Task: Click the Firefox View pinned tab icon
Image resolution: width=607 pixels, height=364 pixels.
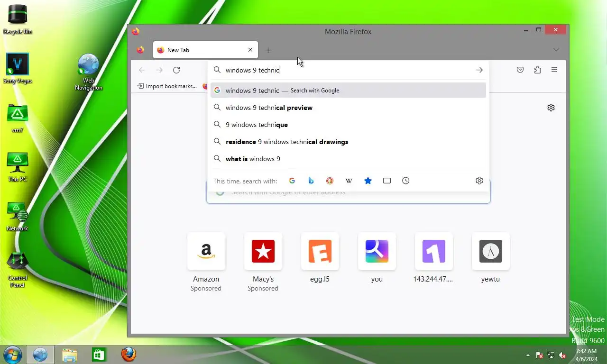Action: point(140,50)
